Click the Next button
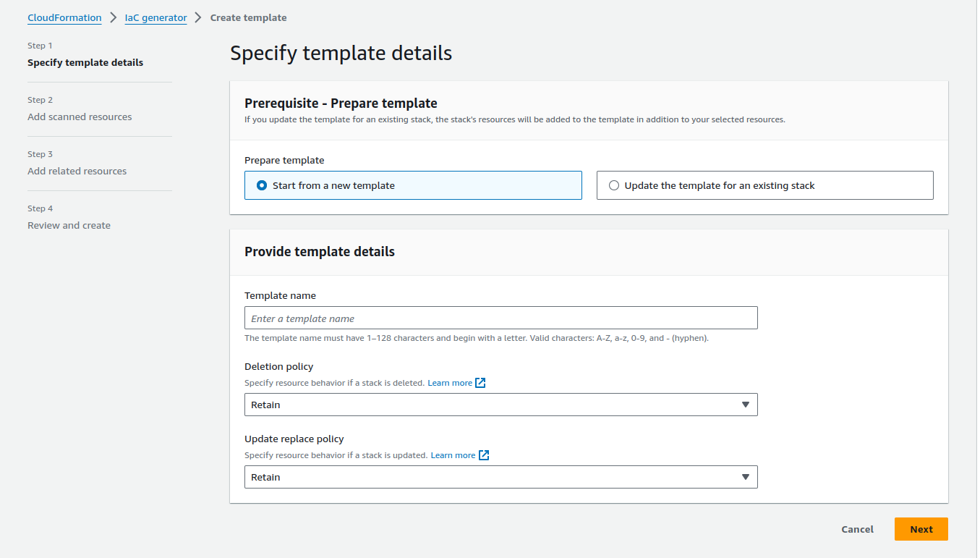The height and width of the screenshot is (558, 980). (x=921, y=529)
